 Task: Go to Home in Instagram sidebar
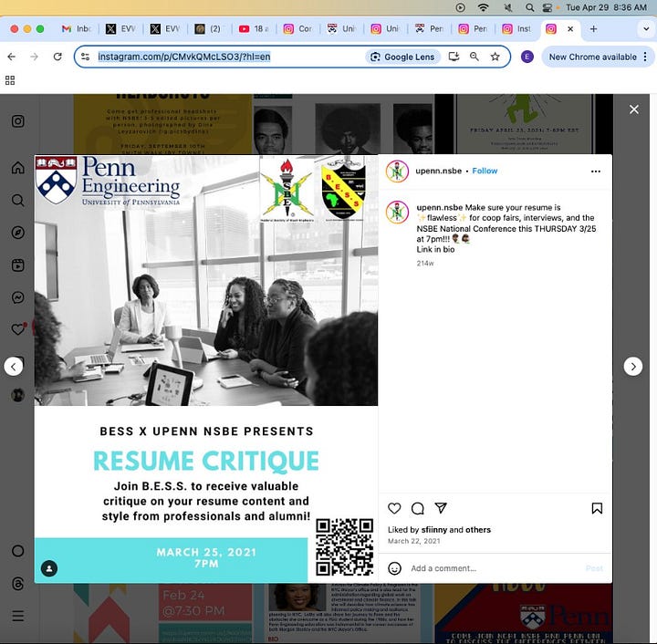(17, 168)
